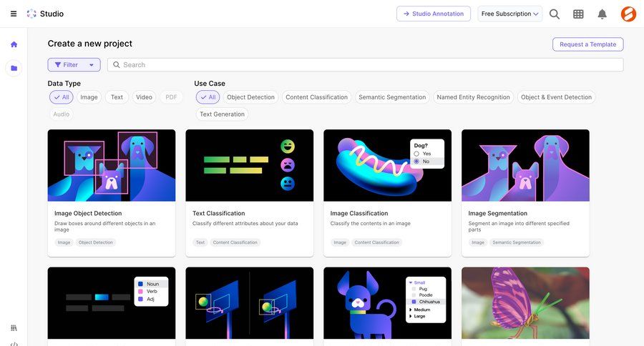Click the Create a new project heading
This screenshot has width=644, height=346.
(x=90, y=44)
